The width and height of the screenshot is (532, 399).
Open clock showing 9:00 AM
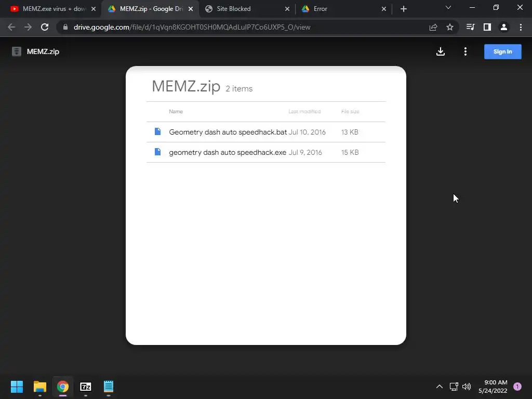(493, 387)
